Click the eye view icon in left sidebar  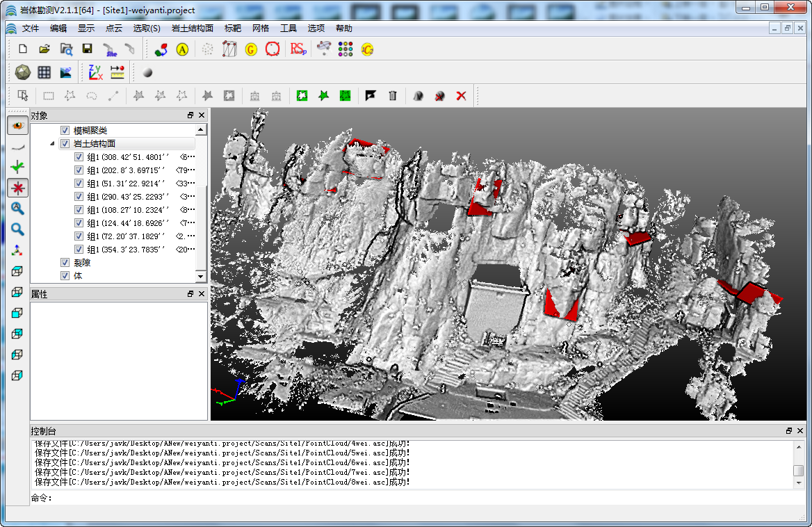[17, 126]
